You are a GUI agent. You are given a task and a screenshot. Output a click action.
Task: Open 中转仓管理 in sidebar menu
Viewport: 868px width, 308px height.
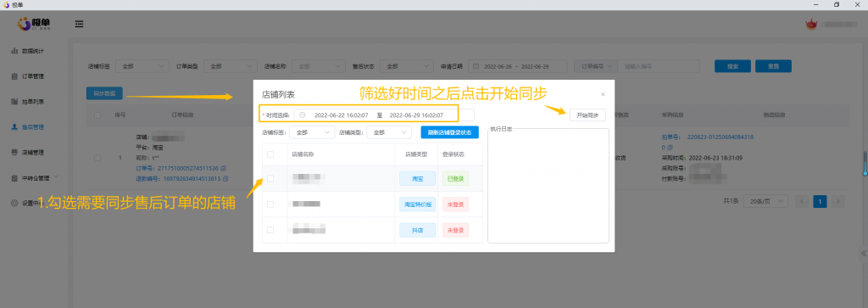[36, 178]
